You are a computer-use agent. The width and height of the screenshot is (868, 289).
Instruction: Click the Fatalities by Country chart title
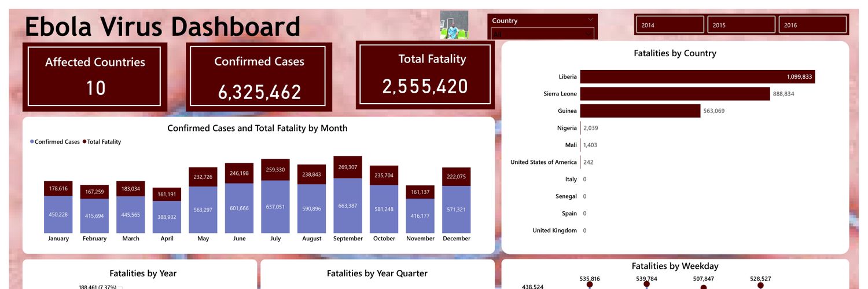tap(675, 53)
